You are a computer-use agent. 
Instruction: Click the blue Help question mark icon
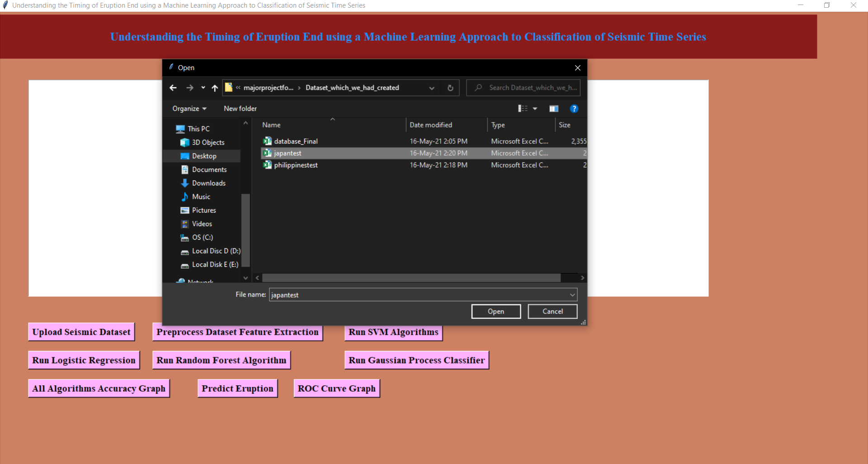(x=574, y=109)
